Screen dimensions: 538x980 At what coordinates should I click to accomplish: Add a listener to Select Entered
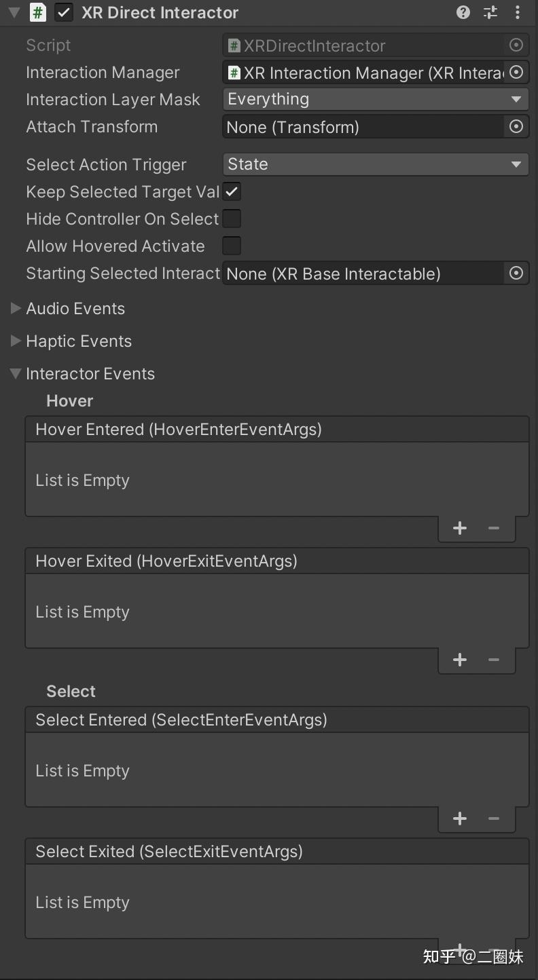pos(459,818)
